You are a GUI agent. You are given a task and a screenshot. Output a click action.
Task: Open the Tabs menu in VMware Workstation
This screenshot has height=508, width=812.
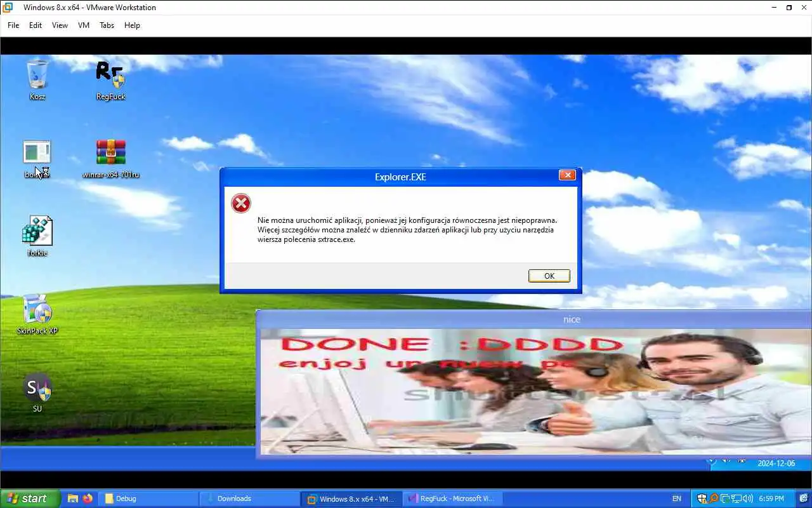coord(107,25)
